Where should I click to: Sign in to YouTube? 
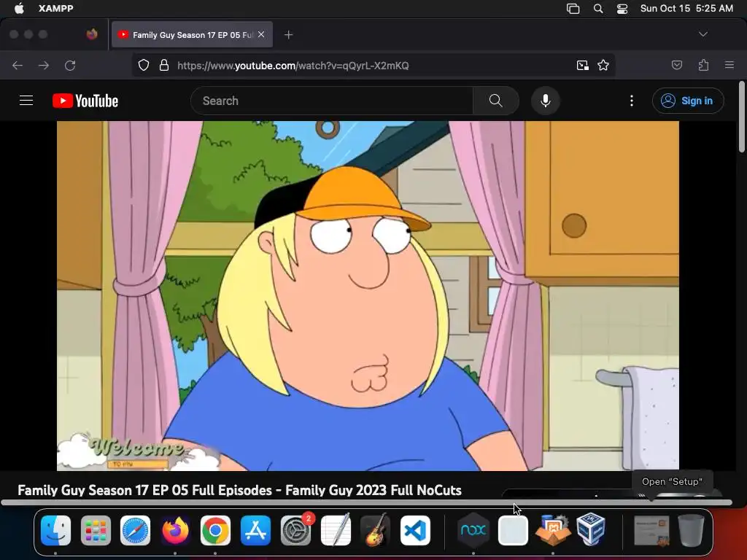pos(687,101)
